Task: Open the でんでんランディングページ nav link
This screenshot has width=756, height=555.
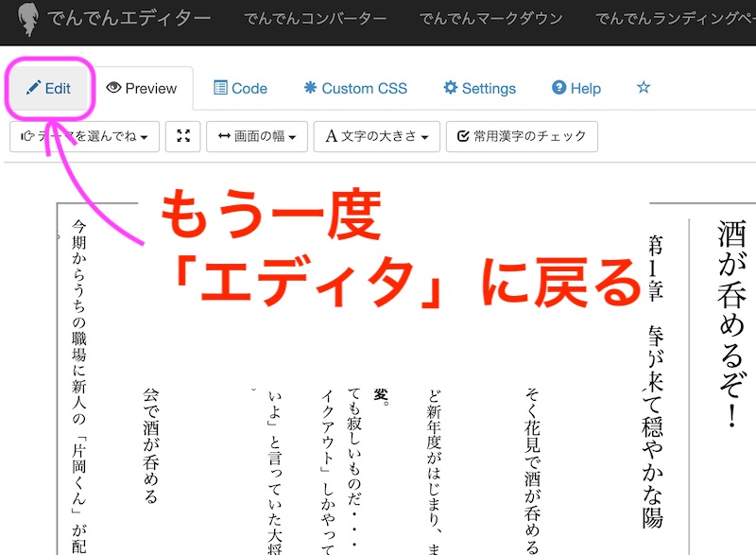Action: point(675,19)
